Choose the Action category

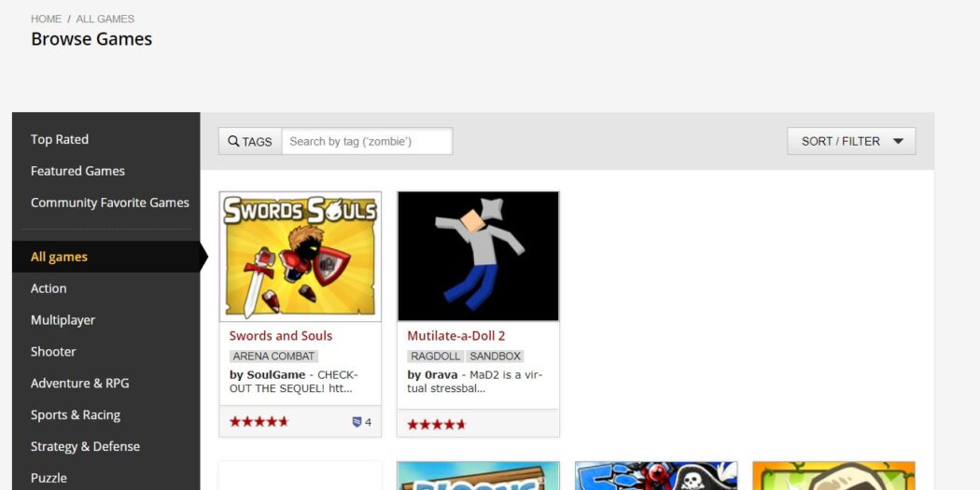click(x=49, y=288)
